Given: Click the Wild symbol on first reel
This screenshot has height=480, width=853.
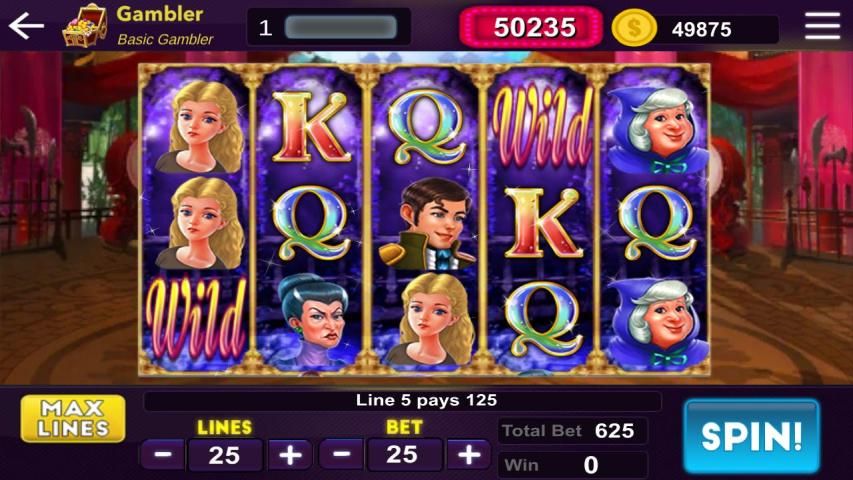Looking at the screenshot, I should pos(195,318).
